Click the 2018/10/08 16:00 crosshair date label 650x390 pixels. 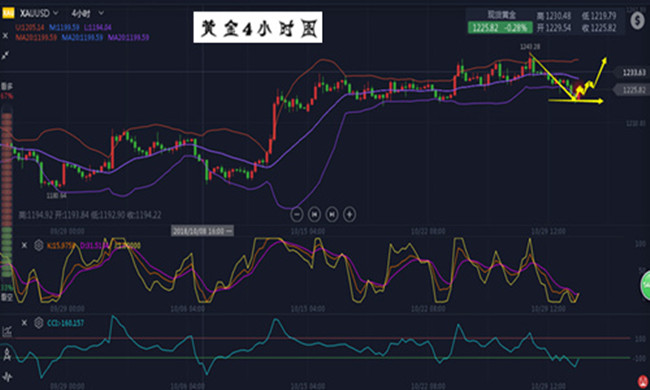[x=202, y=231]
